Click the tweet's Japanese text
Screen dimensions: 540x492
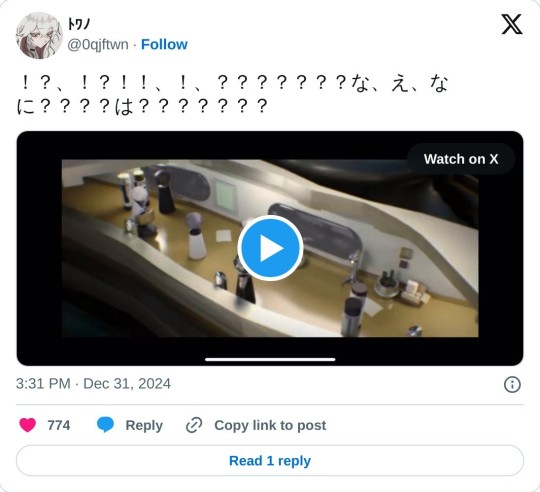[233, 95]
